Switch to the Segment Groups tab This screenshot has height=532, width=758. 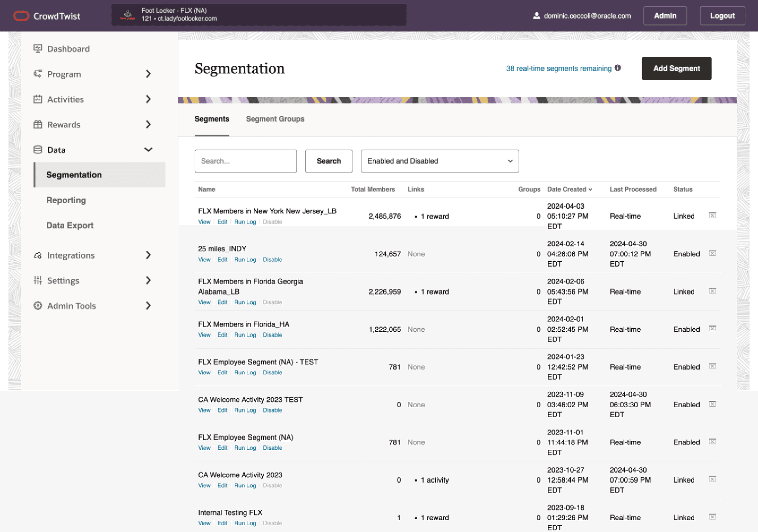click(275, 119)
